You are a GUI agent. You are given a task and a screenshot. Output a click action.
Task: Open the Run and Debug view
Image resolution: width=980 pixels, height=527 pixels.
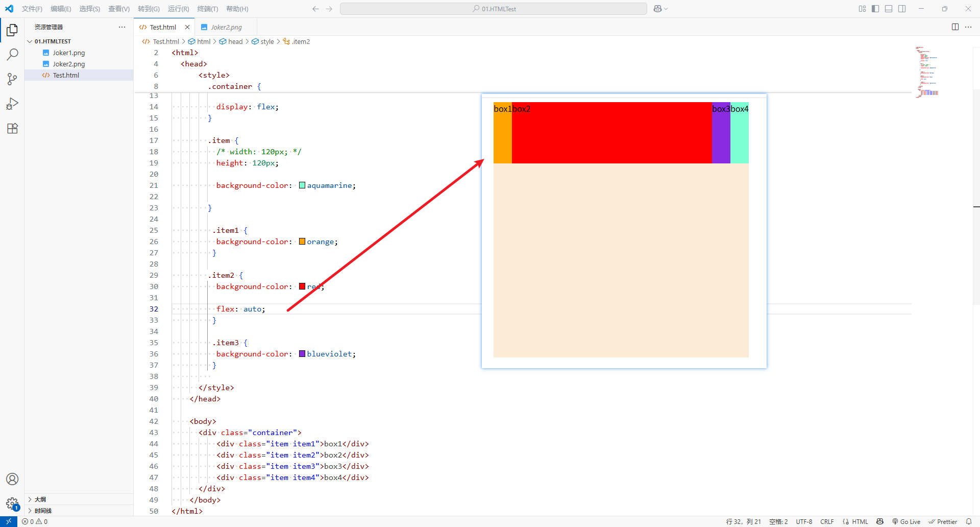point(12,104)
